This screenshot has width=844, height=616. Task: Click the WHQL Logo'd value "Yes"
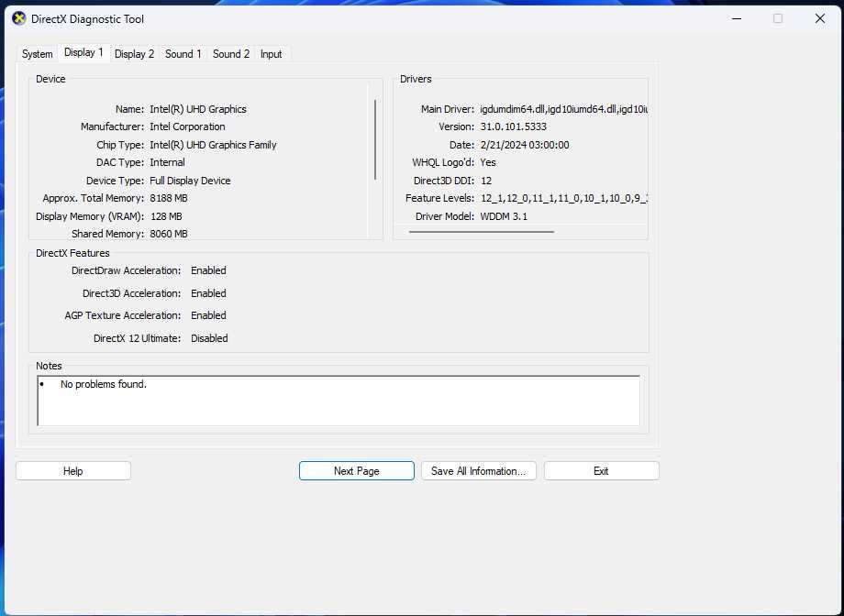(488, 162)
